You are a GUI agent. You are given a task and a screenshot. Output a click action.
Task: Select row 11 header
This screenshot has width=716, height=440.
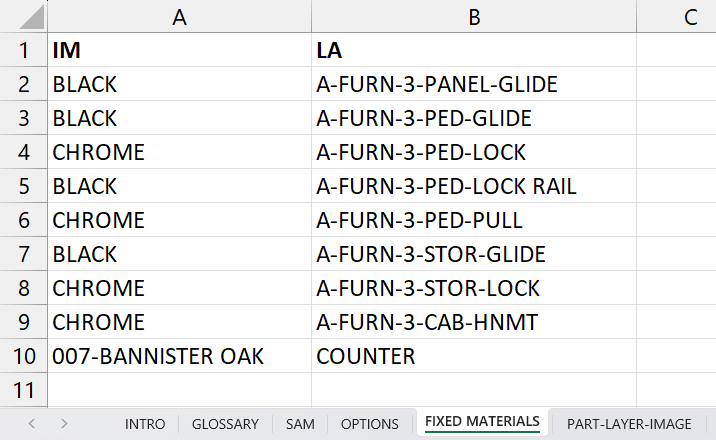tap(24, 390)
